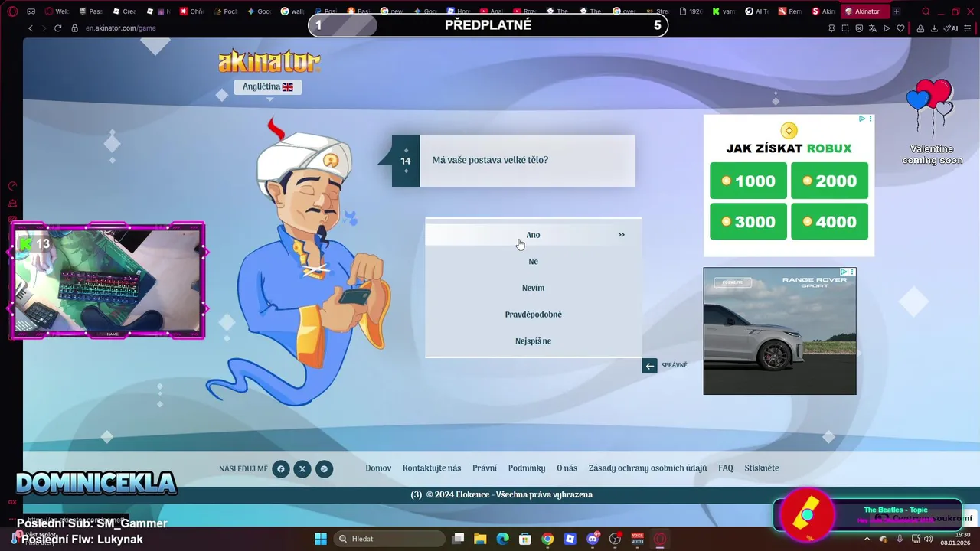
Task: Open Microsoft Edge from the taskbar
Action: [502, 539]
